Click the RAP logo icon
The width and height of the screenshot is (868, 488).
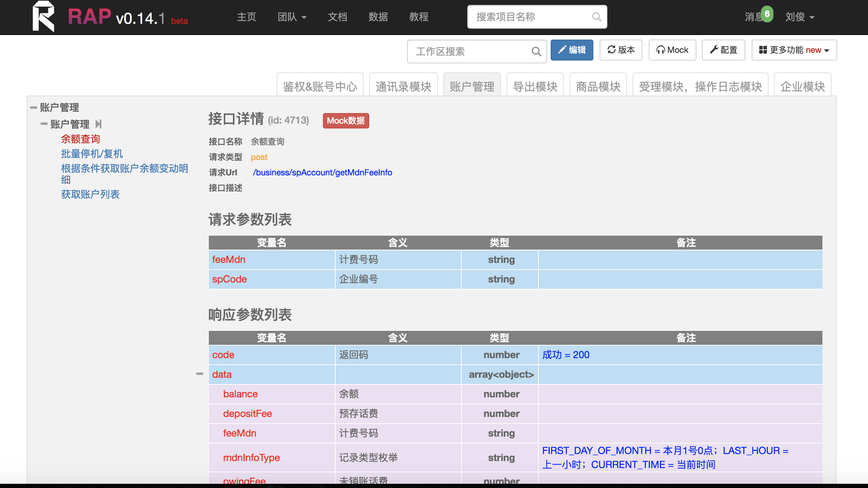point(44,16)
